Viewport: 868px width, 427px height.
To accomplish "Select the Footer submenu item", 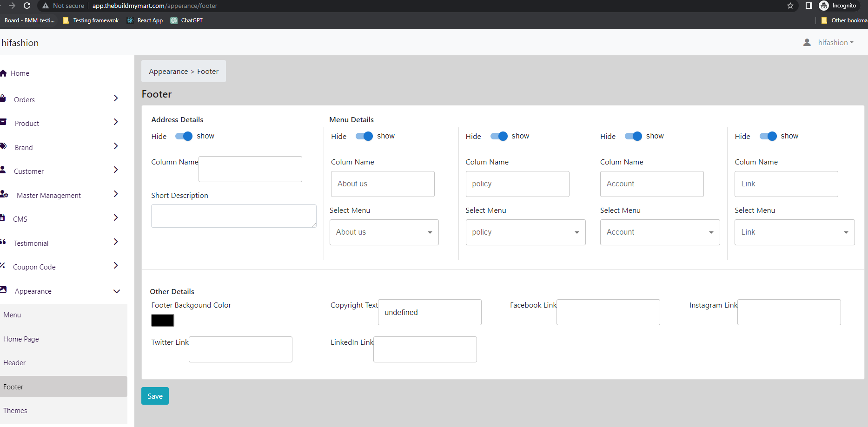I will pyautogui.click(x=64, y=387).
